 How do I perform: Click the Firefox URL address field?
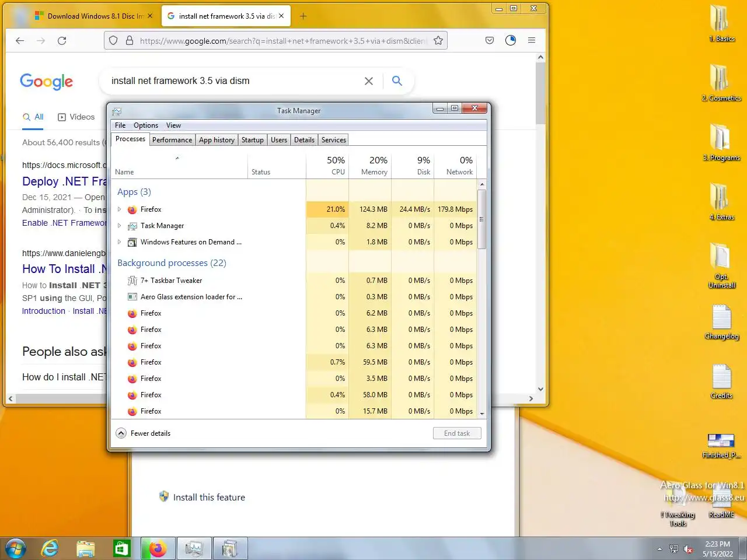click(x=283, y=40)
